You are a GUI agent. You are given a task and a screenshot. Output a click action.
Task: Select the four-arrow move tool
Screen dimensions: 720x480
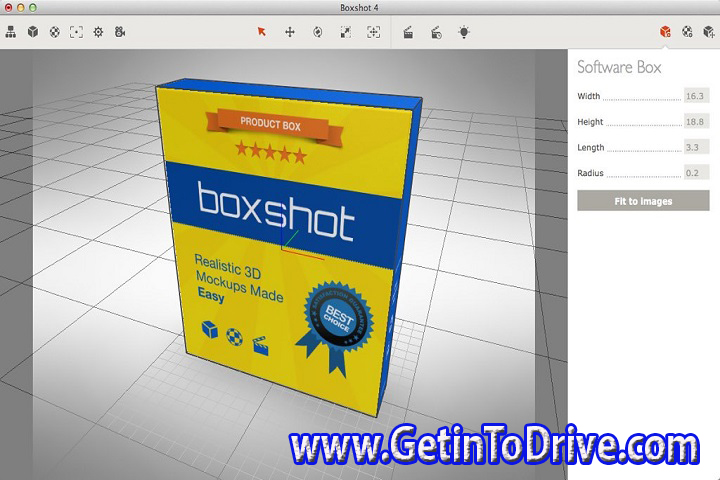tap(290, 32)
